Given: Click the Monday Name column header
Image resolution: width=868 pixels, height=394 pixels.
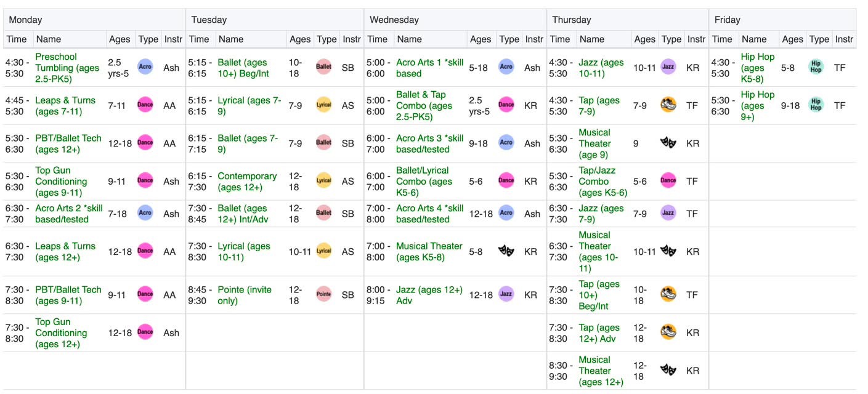Looking at the screenshot, I should point(48,39).
